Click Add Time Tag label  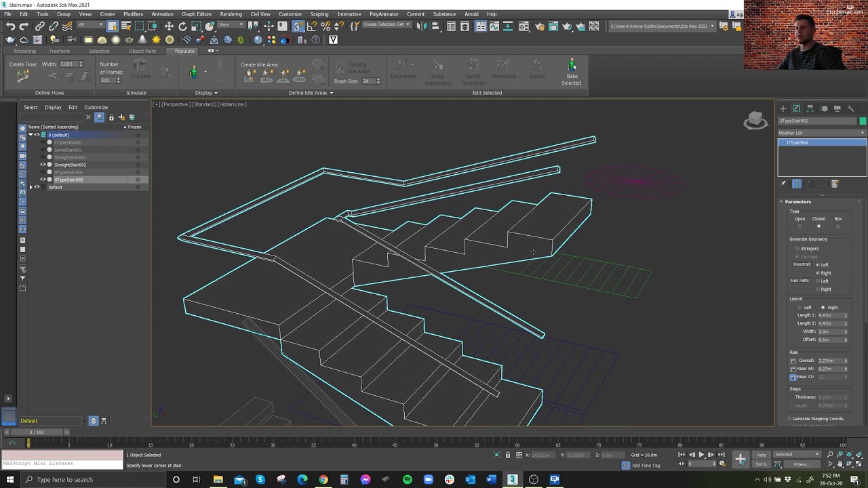coord(646,466)
